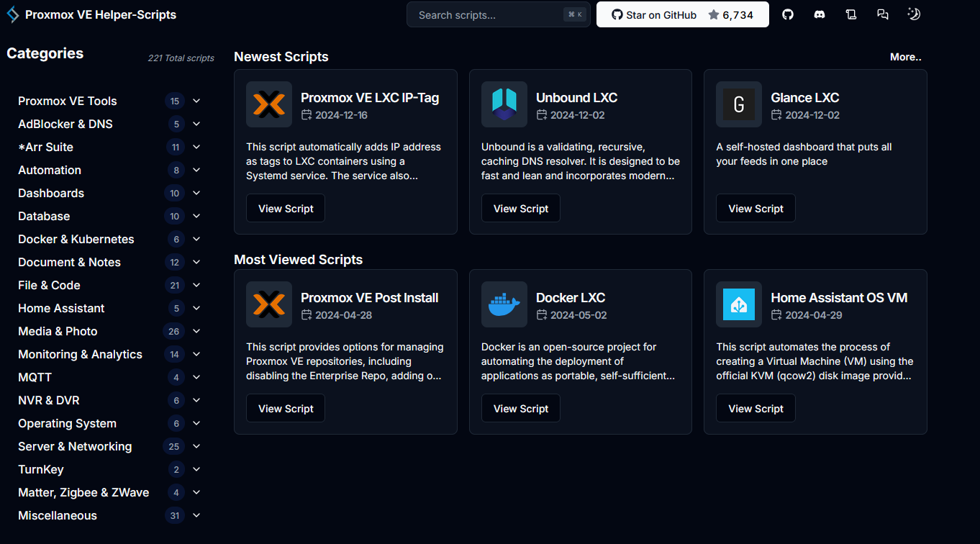Select the TurnKey category in sidebar
The image size is (980, 544).
pyautogui.click(x=42, y=469)
